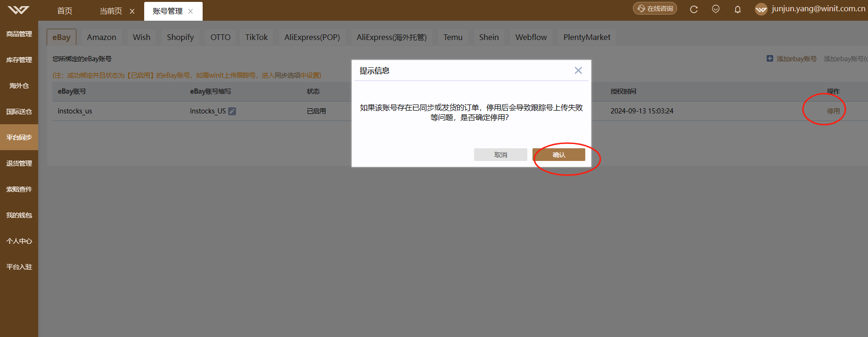The width and height of the screenshot is (868, 337).
Task: Open junjun.yang@winit.com.cn account menu
Action: [818, 8]
